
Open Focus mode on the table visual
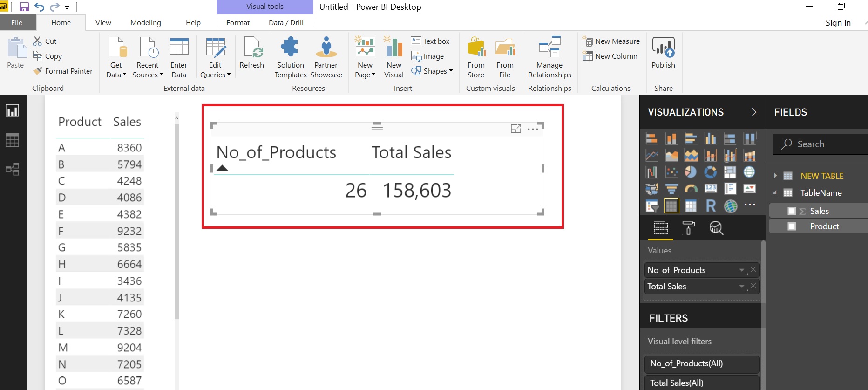tap(516, 129)
